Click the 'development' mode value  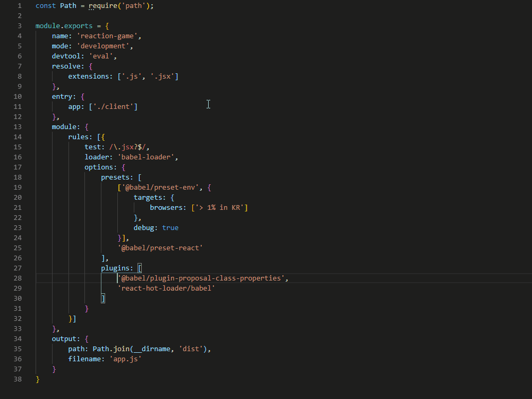[103, 46]
